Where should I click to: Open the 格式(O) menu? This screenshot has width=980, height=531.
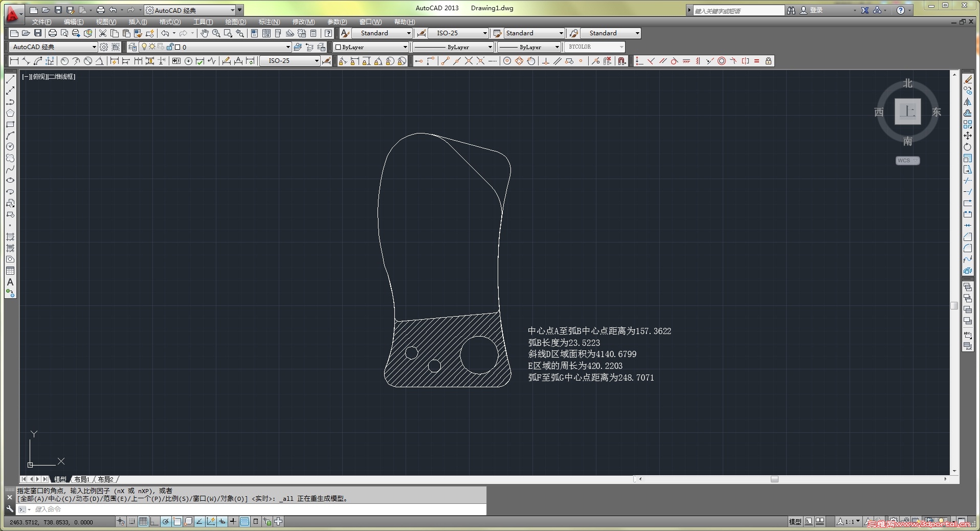170,22
